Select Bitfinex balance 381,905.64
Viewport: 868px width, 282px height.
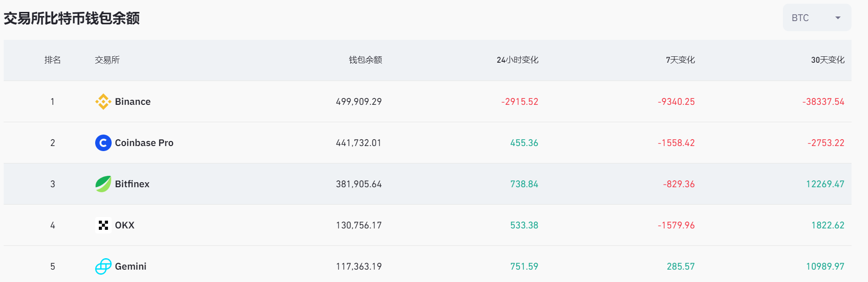click(359, 184)
